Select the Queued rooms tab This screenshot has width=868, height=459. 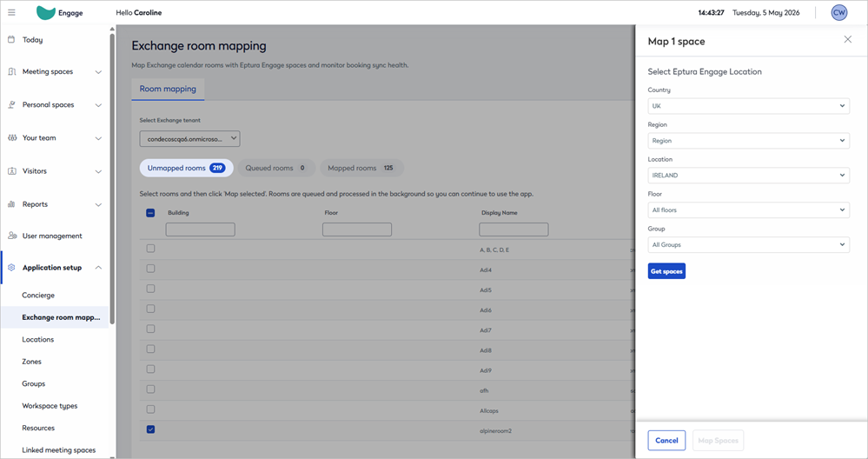point(276,168)
